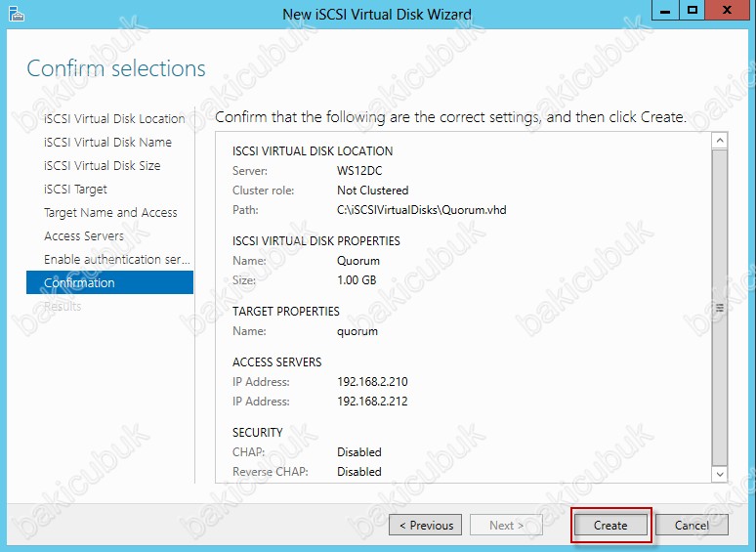
Task: Open Enable authentication services step
Action: click(116, 259)
